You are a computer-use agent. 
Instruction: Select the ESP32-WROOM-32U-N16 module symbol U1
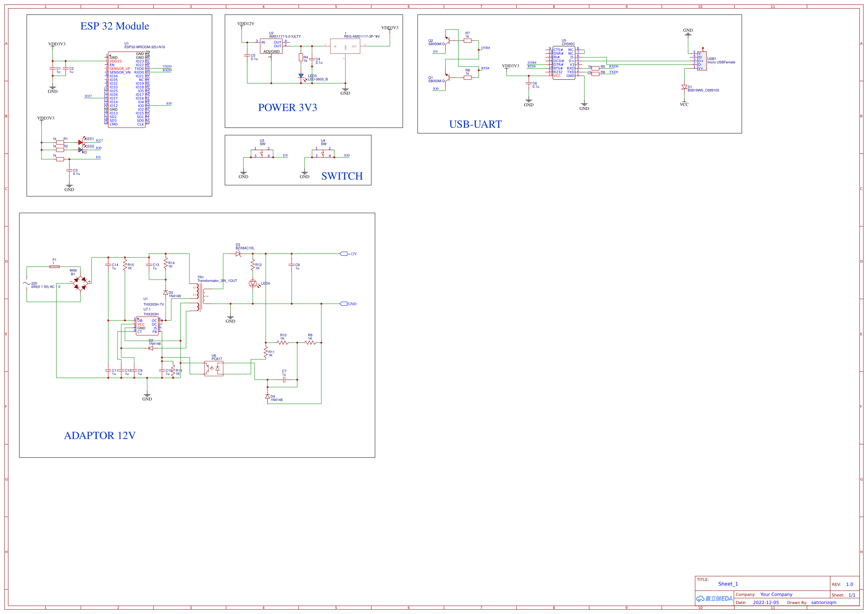click(127, 89)
